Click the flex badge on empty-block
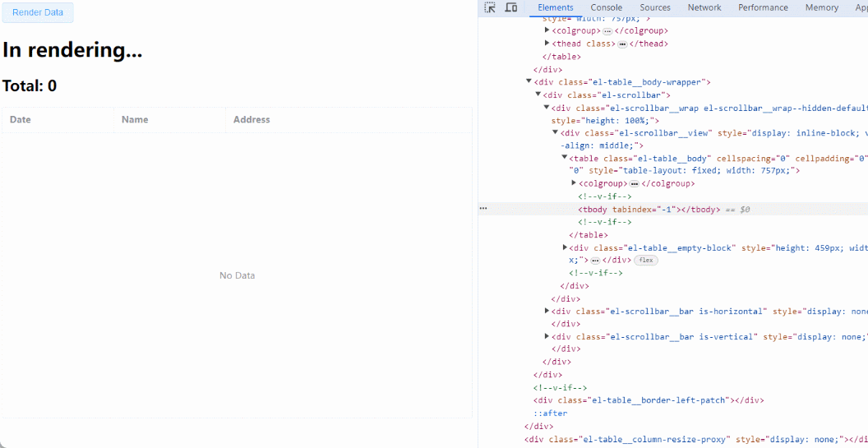Screen dimensions: 868x448 tap(646, 261)
